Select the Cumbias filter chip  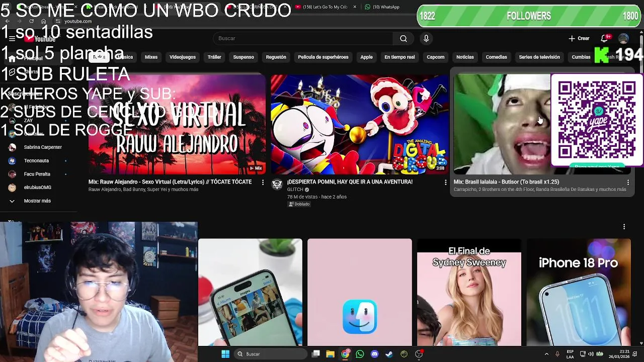581,57
